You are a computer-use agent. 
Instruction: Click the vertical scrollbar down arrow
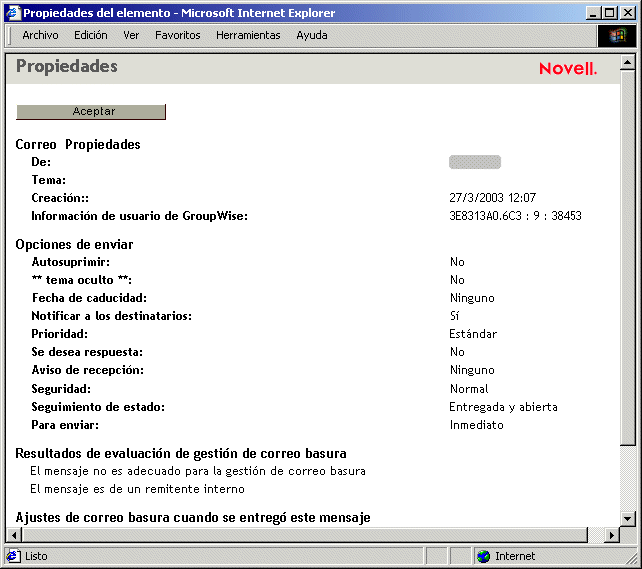pyautogui.click(x=627, y=519)
